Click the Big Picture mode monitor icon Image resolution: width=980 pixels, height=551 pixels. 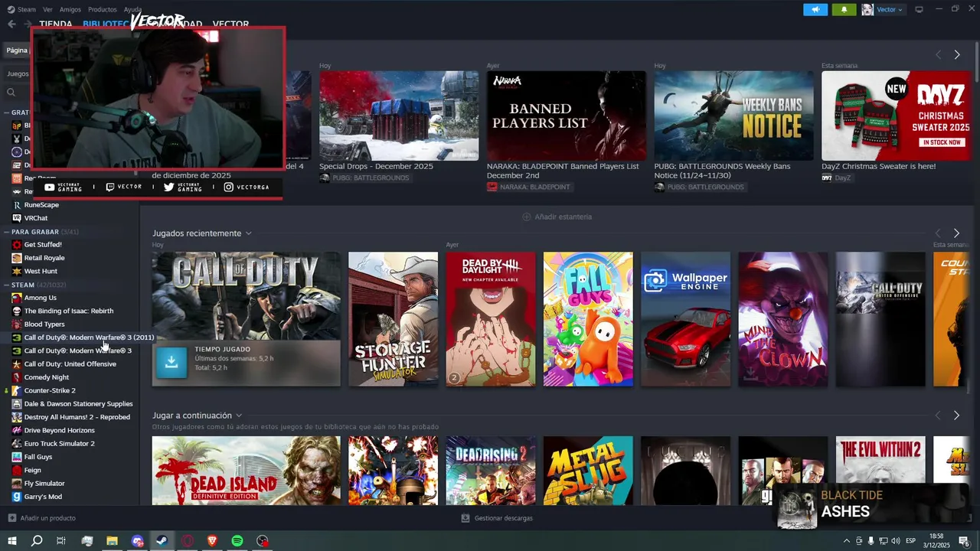(919, 9)
